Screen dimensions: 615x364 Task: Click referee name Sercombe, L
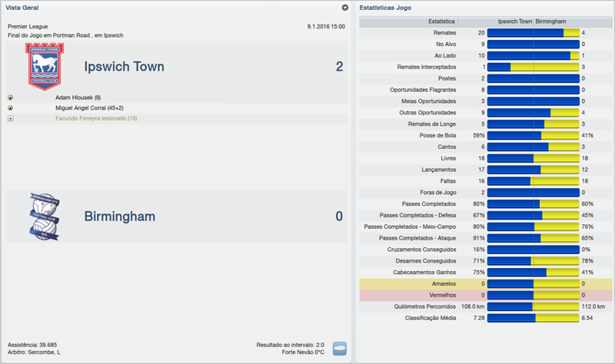[48, 352]
